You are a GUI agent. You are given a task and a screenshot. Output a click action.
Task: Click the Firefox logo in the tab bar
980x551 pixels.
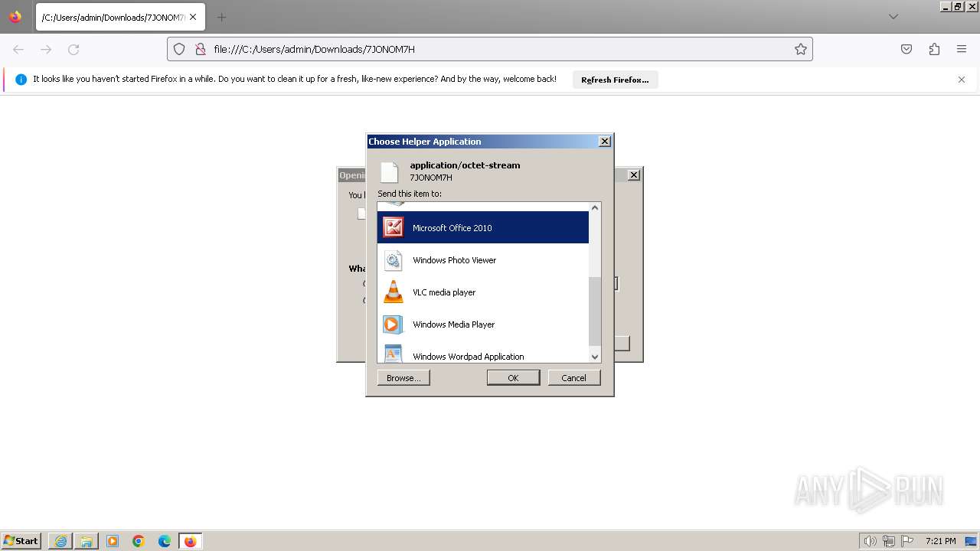pyautogui.click(x=15, y=16)
